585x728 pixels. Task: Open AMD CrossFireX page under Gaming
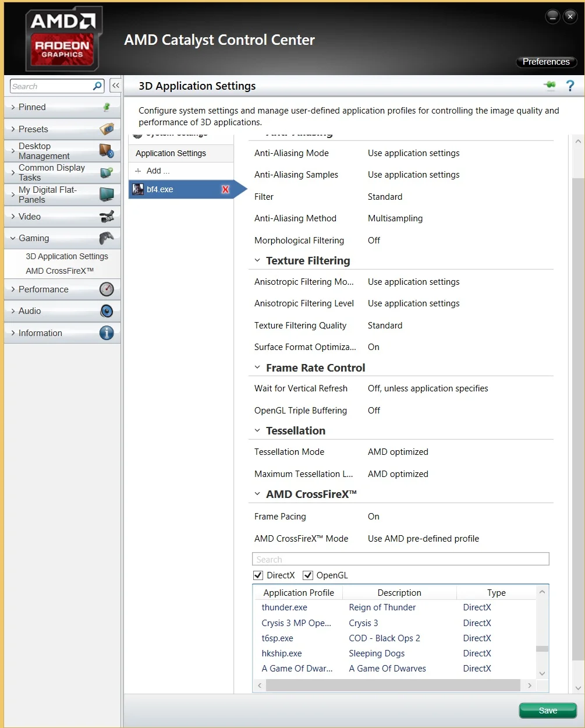tap(59, 271)
